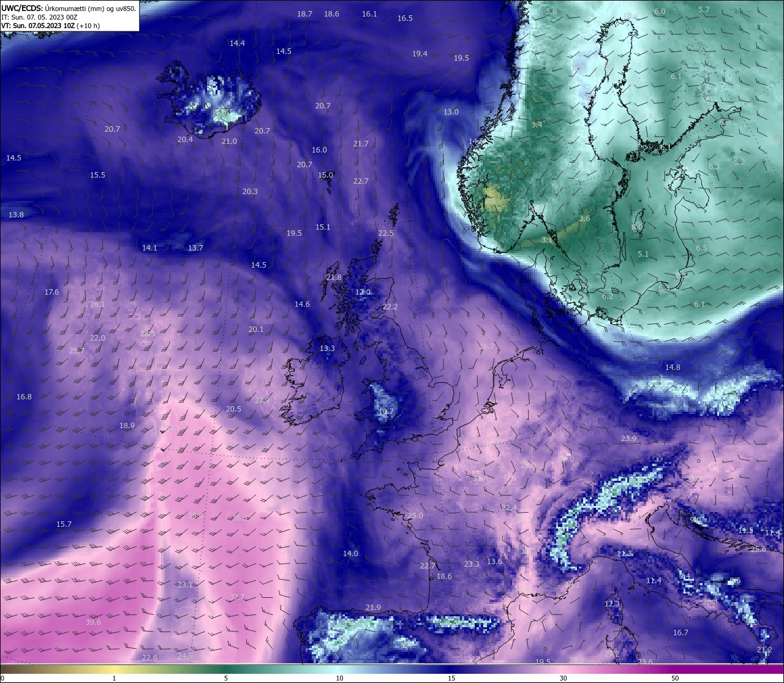
Task: Click the 22.2 value
Action: tap(390, 307)
